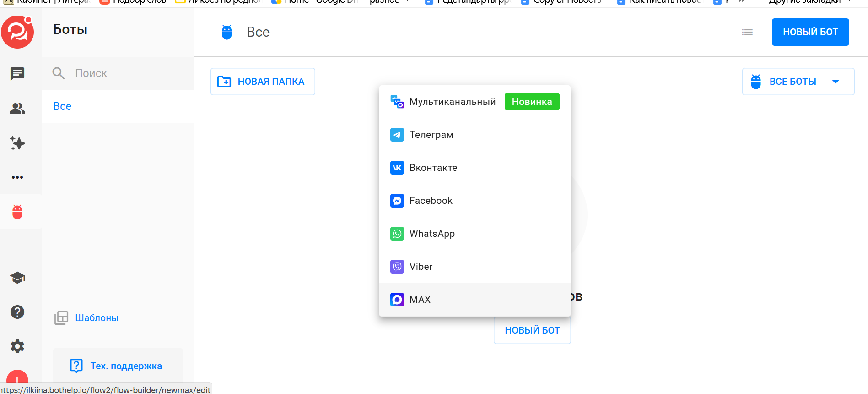The image size is (868, 394).
Task: Open the help question mark icon
Action: (x=17, y=312)
